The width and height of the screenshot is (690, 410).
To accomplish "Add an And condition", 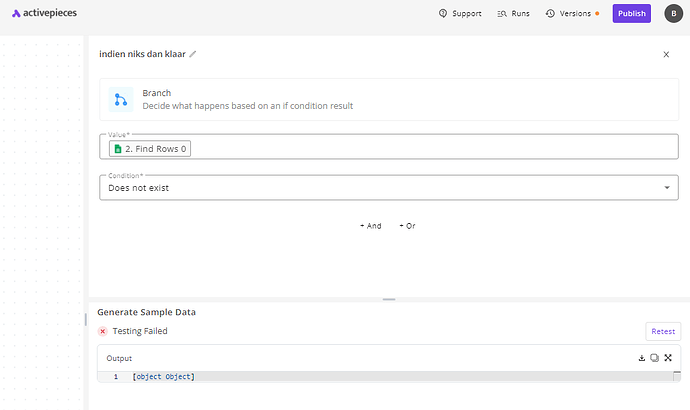I will pos(371,226).
